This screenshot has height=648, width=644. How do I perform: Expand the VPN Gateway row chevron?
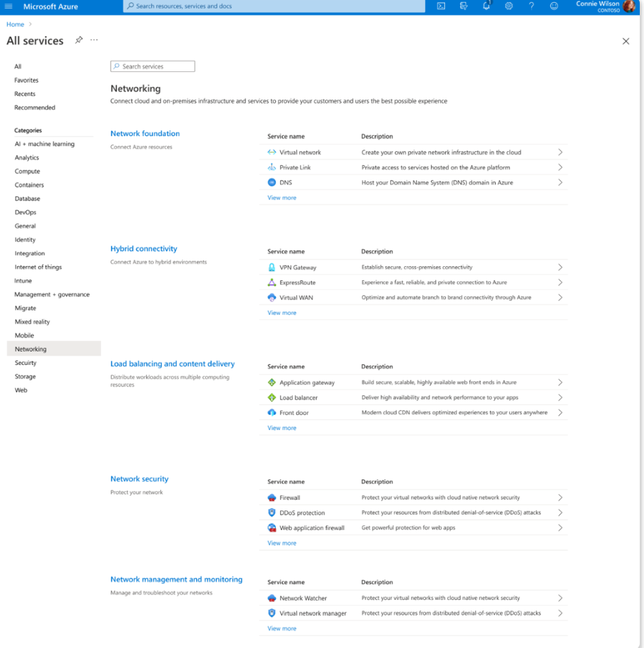(560, 268)
